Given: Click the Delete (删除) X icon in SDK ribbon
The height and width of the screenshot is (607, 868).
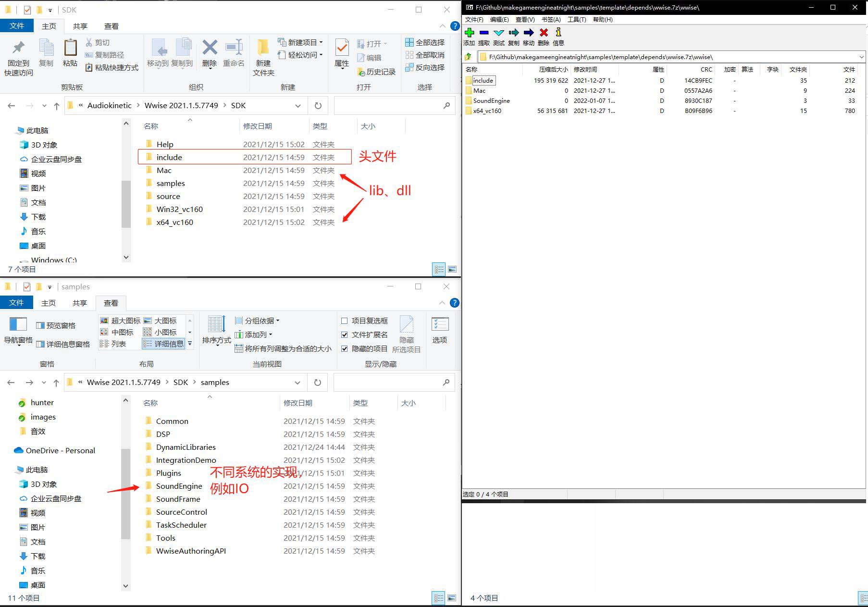Looking at the screenshot, I should 210,48.
